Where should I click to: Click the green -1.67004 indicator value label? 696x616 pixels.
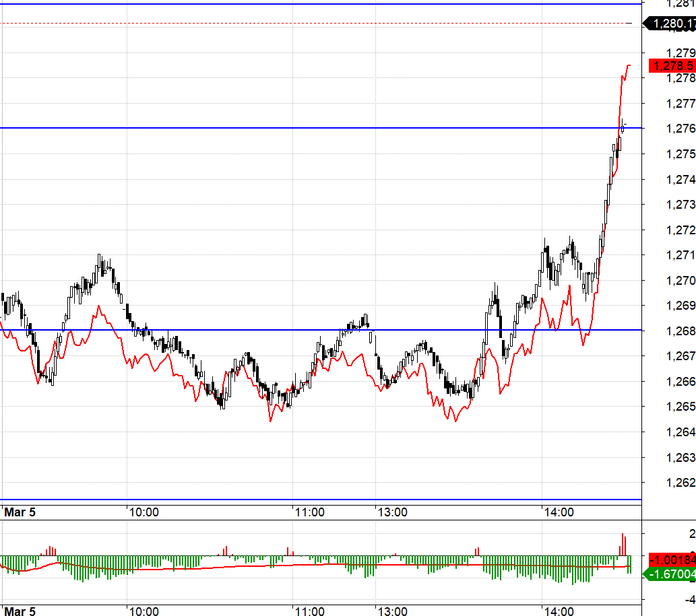tap(670, 574)
